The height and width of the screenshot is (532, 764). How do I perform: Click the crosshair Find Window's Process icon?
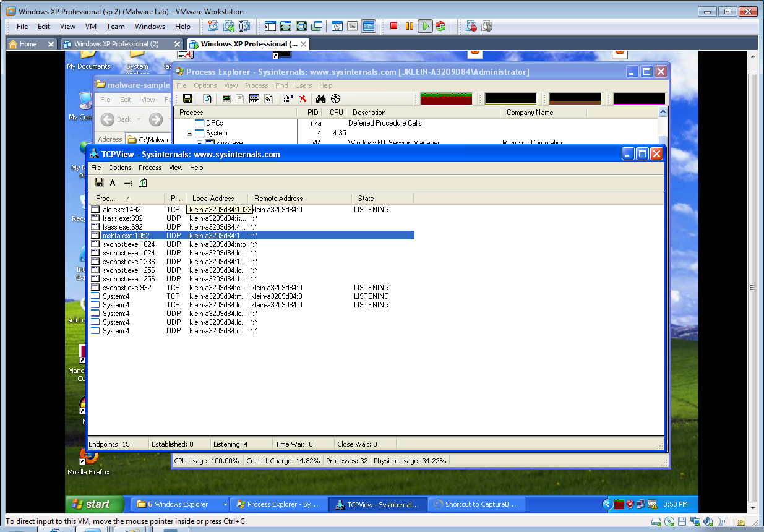pos(335,99)
